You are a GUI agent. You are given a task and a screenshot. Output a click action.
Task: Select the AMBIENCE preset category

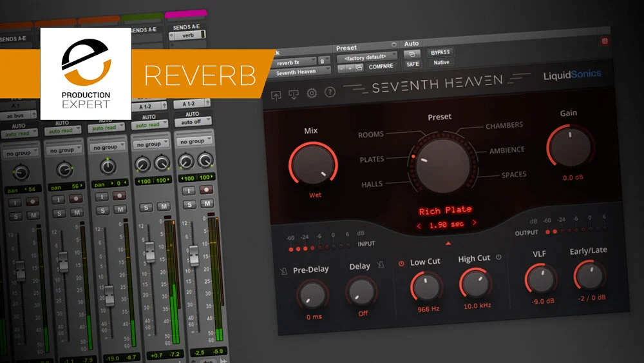point(507,150)
